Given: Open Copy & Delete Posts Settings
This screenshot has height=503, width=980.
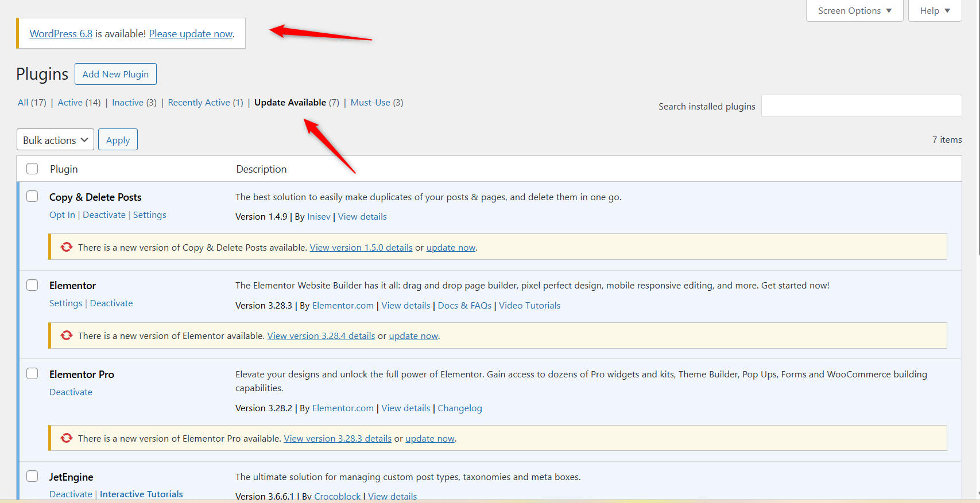Looking at the screenshot, I should click(x=150, y=215).
